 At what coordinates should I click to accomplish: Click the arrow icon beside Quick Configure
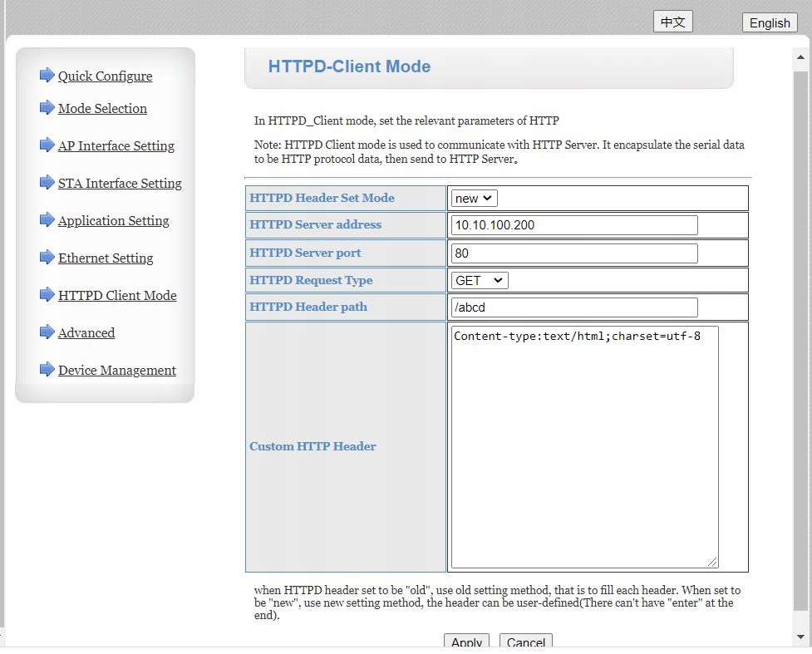47,76
